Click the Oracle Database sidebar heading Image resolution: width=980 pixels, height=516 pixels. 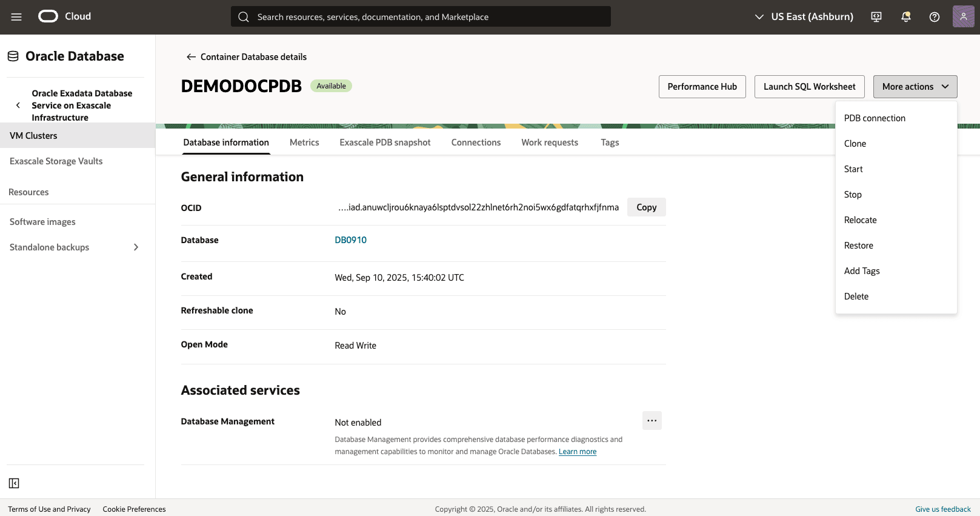75,56
